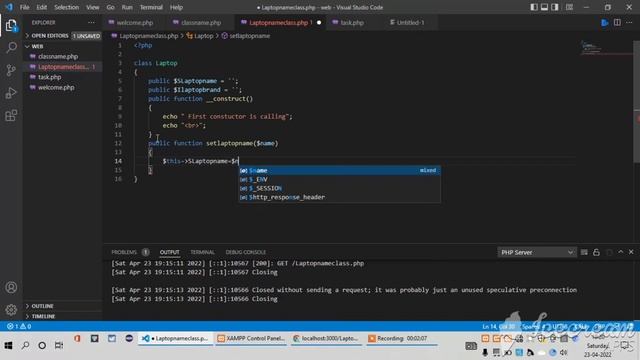Open Task View on taskbar

(59, 345)
